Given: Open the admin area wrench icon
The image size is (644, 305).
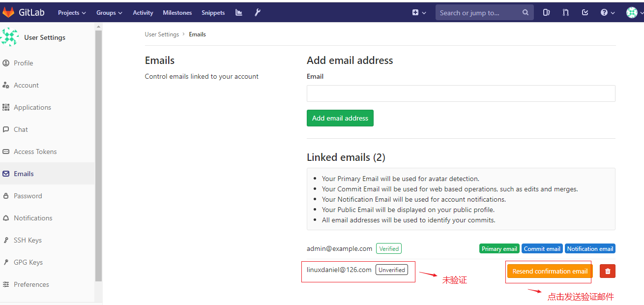Looking at the screenshot, I should [x=258, y=13].
